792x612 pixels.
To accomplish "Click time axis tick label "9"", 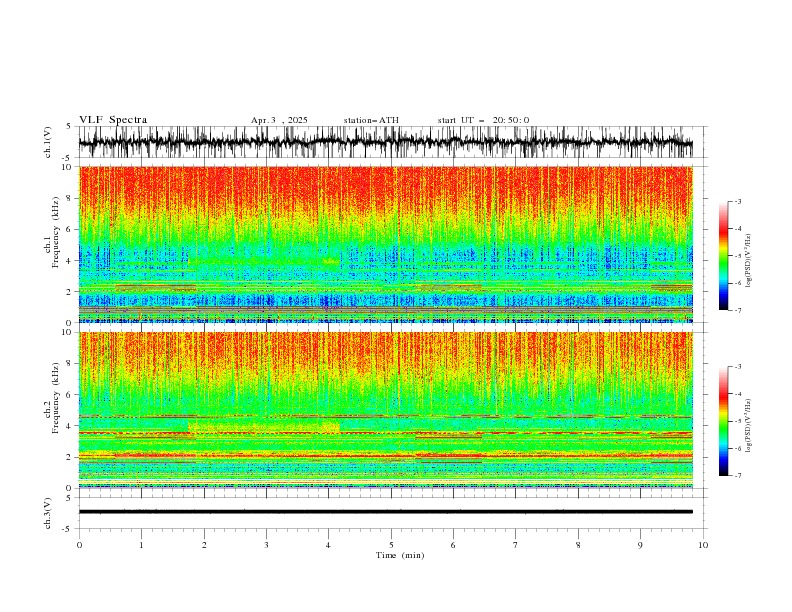I will [640, 545].
